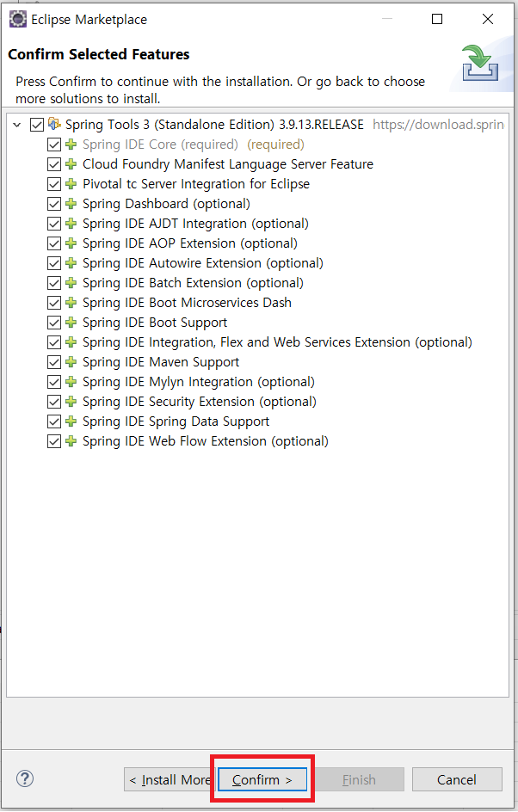The image size is (518, 812).
Task: Uncheck the Spring Tools 3 root checkbox
Action: [37, 125]
